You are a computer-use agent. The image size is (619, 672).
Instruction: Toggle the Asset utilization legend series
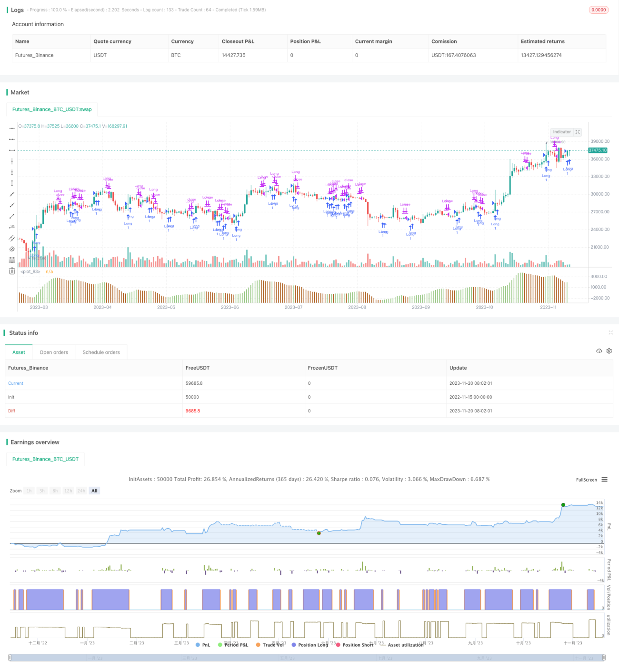click(x=402, y=645)
